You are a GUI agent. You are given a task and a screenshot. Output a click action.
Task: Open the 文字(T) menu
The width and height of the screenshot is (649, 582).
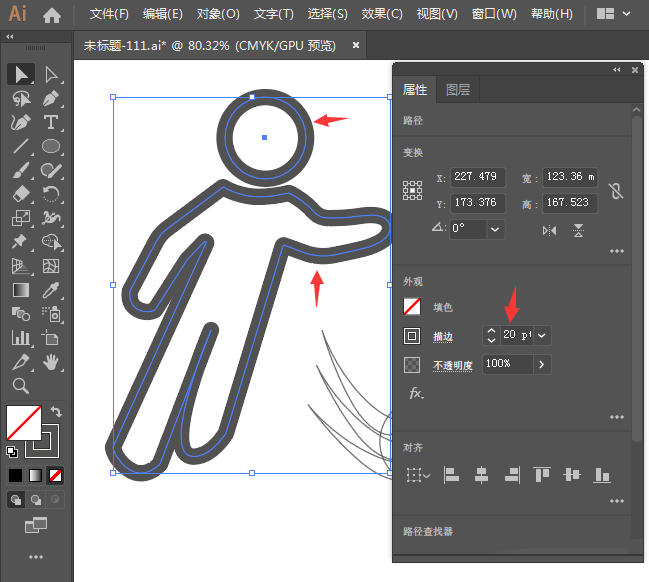[274, 14]
